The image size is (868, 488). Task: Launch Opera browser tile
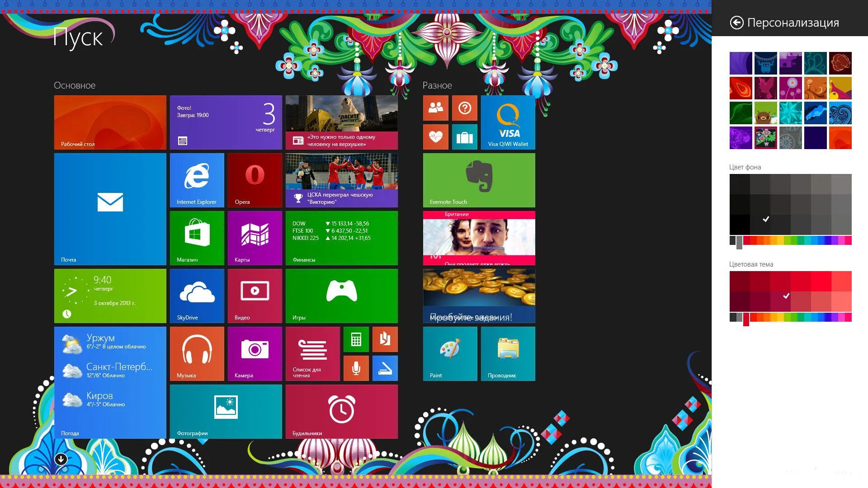coord(255,180)
